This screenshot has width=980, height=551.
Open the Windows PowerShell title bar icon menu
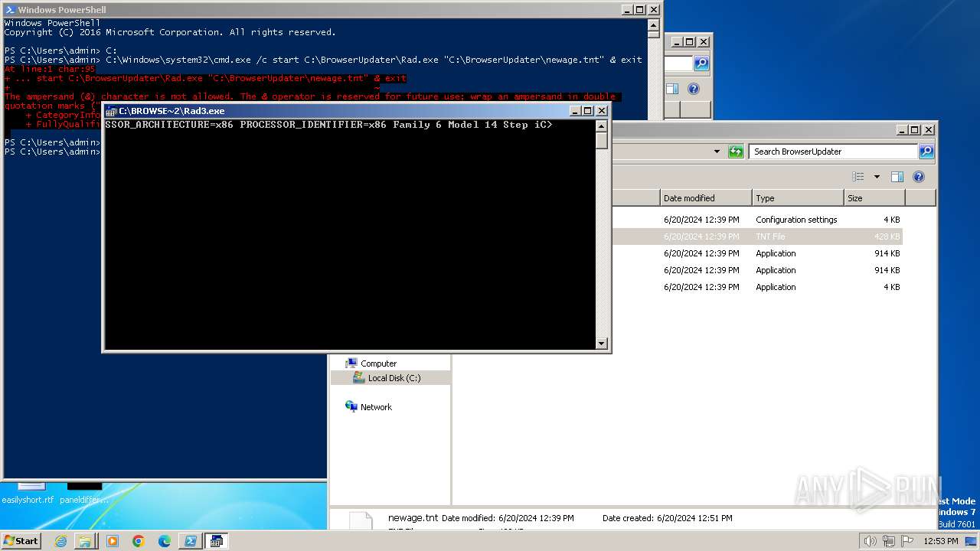(x=9, y=10)
